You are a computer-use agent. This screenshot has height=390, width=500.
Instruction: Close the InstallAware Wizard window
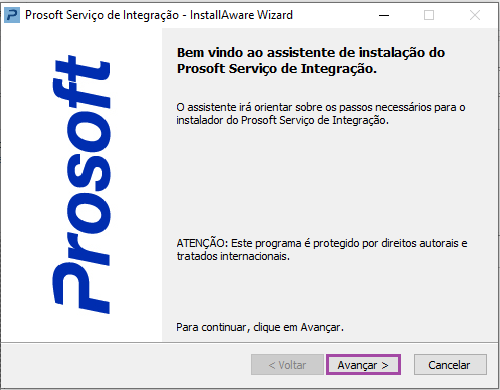pyautogui.click(x=475, y=15)
